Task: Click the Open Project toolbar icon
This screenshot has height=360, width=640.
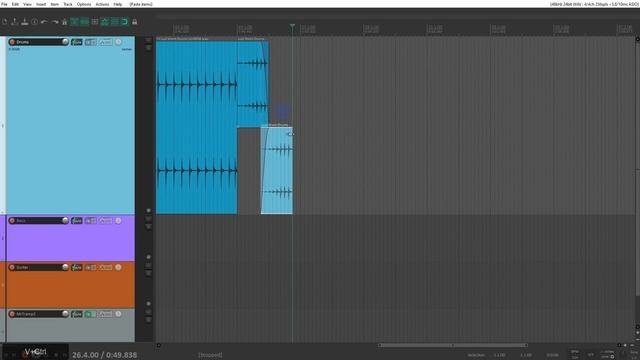Action: click(x=14, y=22)
